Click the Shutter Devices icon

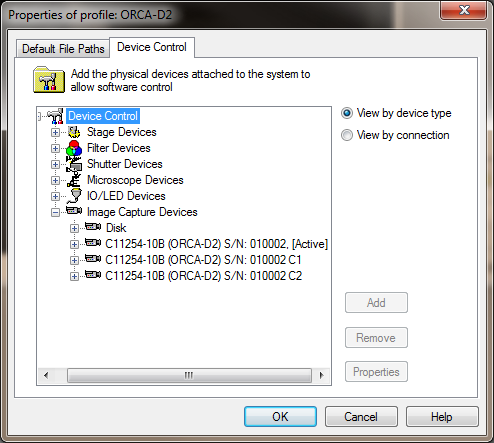(x=74, y=164)
